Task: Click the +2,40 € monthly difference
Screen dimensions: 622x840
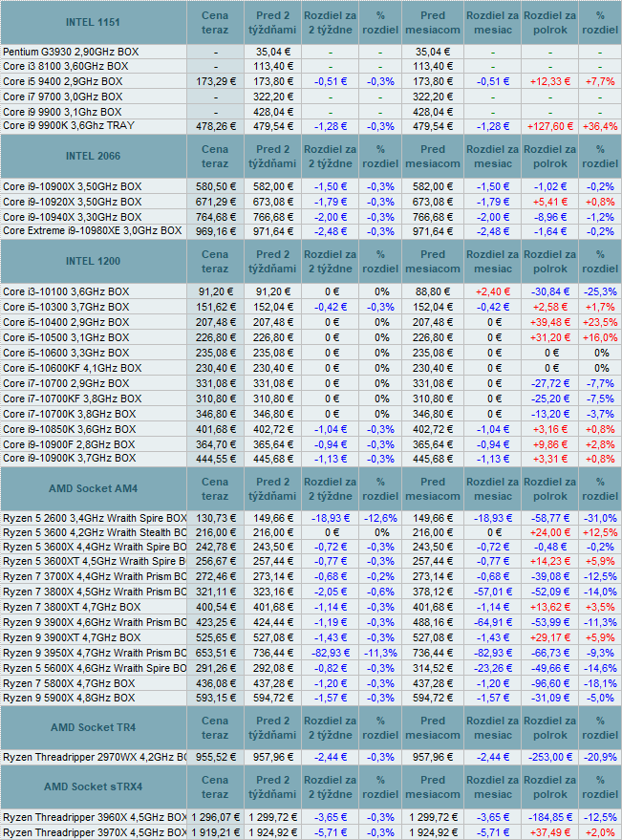Action: click(493, 292)
